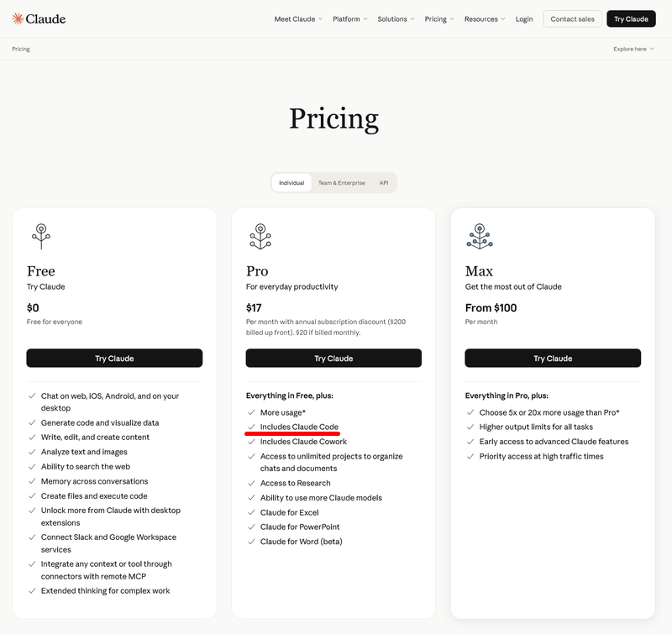Switch to the Team & Enterprise tab
The height and width of the screenshot is (634, 672).
point(341,182)
